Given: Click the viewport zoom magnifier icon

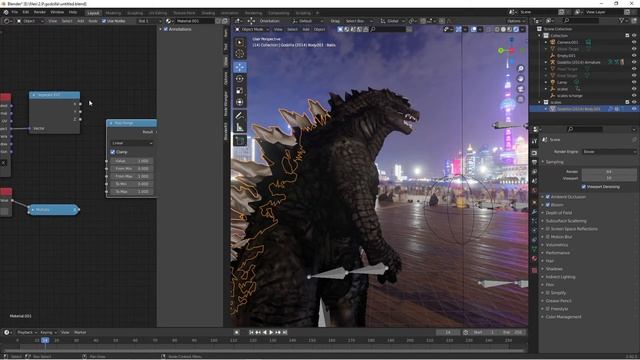Looking at the screenshot, I should [520, 69].
